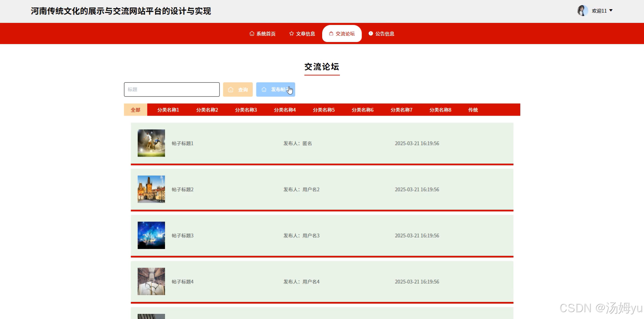
Task: Select the 交流论坛 navigation item
Action: 342,33
